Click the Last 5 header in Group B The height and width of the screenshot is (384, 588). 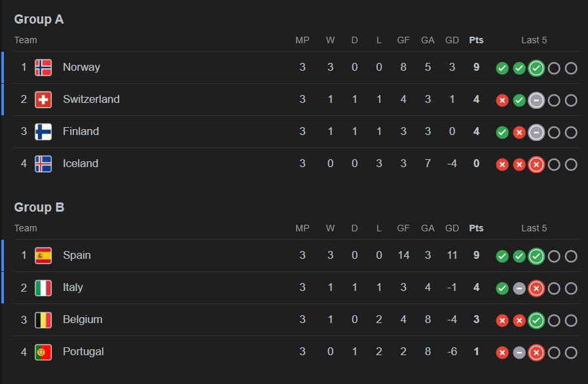534,228
